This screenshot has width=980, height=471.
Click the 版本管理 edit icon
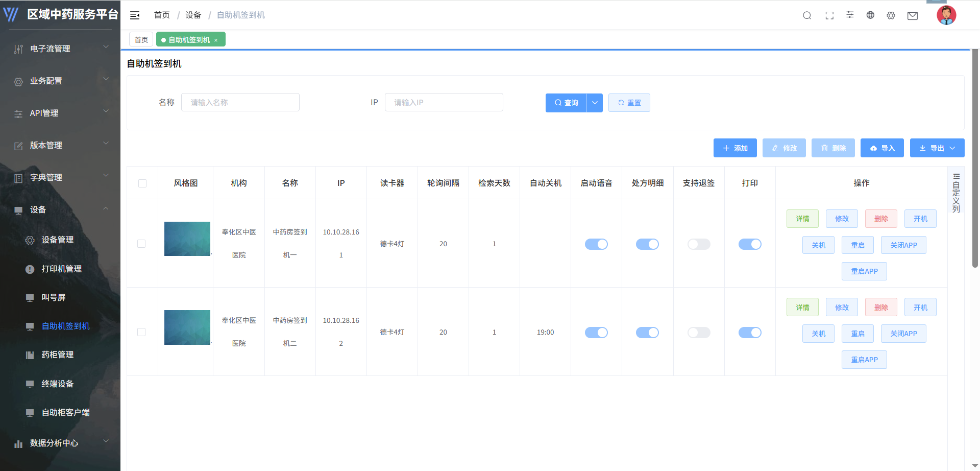[18, 146]
